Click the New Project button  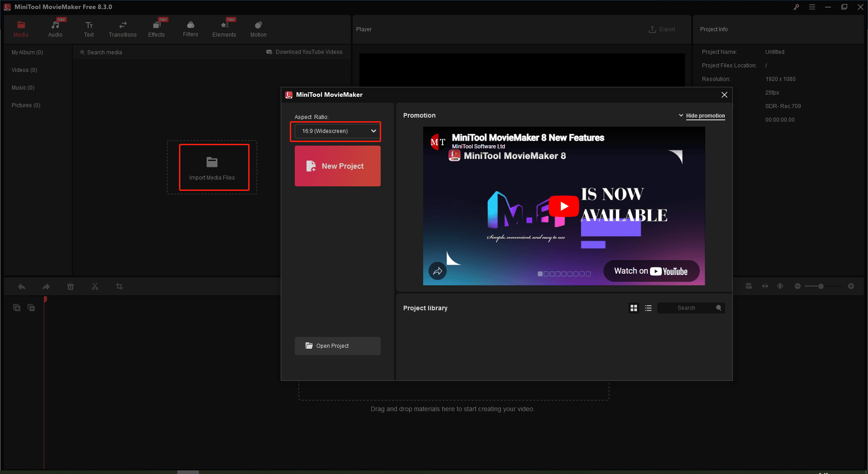tap(338, 166)
